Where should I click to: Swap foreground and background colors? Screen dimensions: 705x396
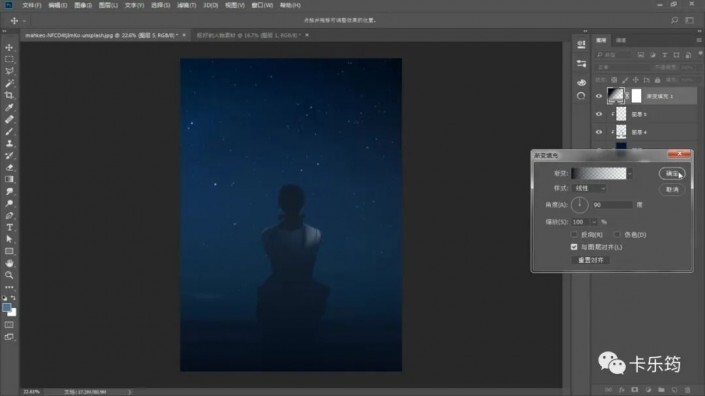[13, 298]
